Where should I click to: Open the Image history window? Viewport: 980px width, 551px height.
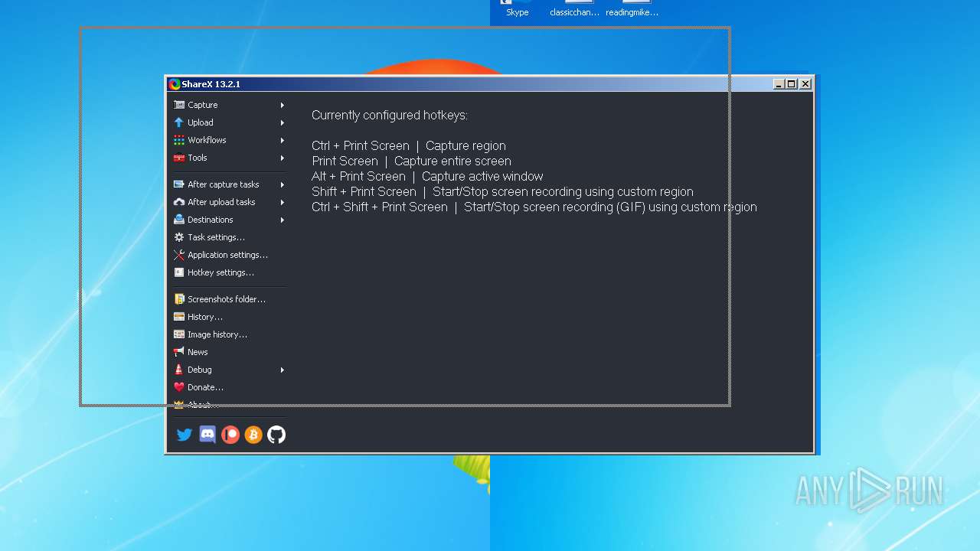point(229,334)
